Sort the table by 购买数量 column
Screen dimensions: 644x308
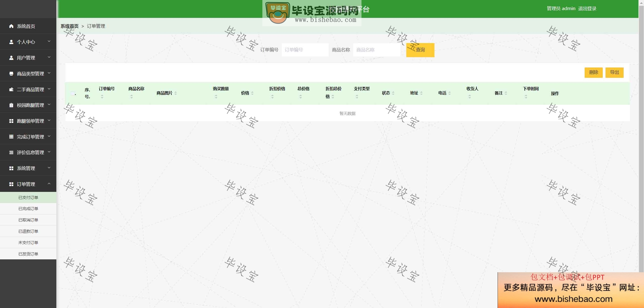coord(216,96)
